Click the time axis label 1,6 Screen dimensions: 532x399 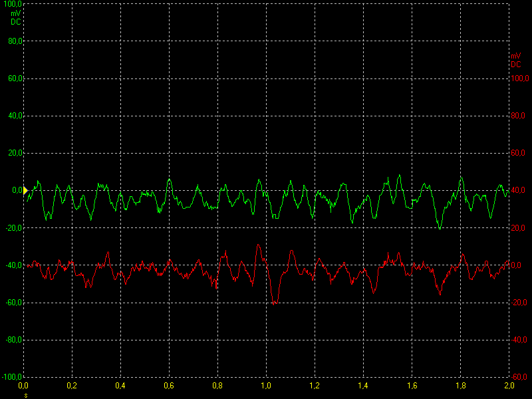click(x=412, y=386)
